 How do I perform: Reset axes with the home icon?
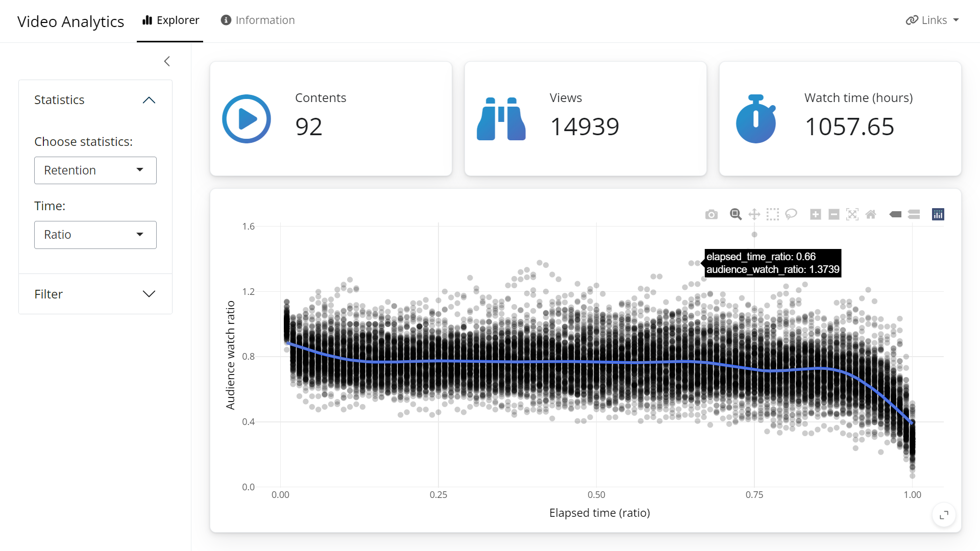pos(871,214)
